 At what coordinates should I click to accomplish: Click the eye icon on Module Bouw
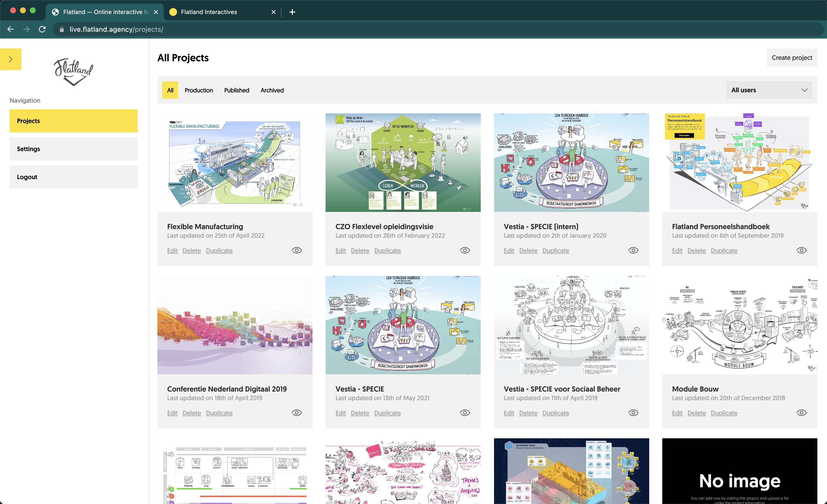[x=801, y=413]
